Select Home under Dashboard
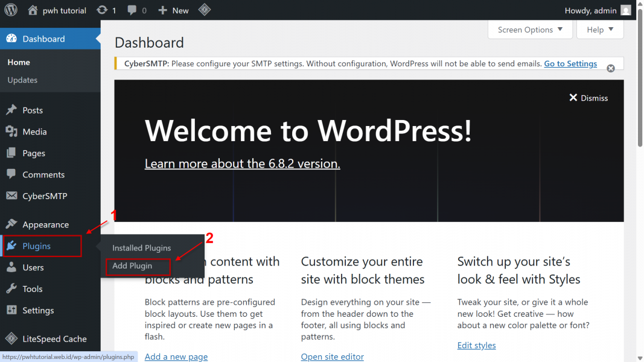Screen dimensions: 644x362 19,62
